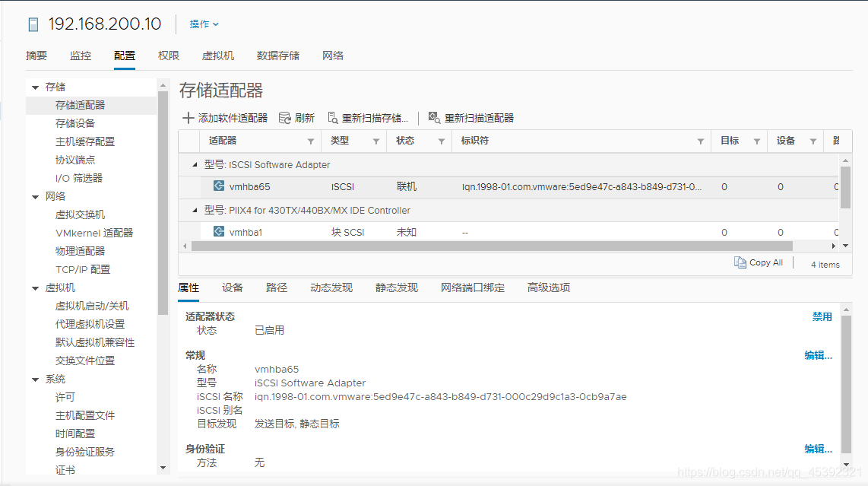Open the 动态发现 tab
This screenshot has height=486, width=868.
coord(331,287)
